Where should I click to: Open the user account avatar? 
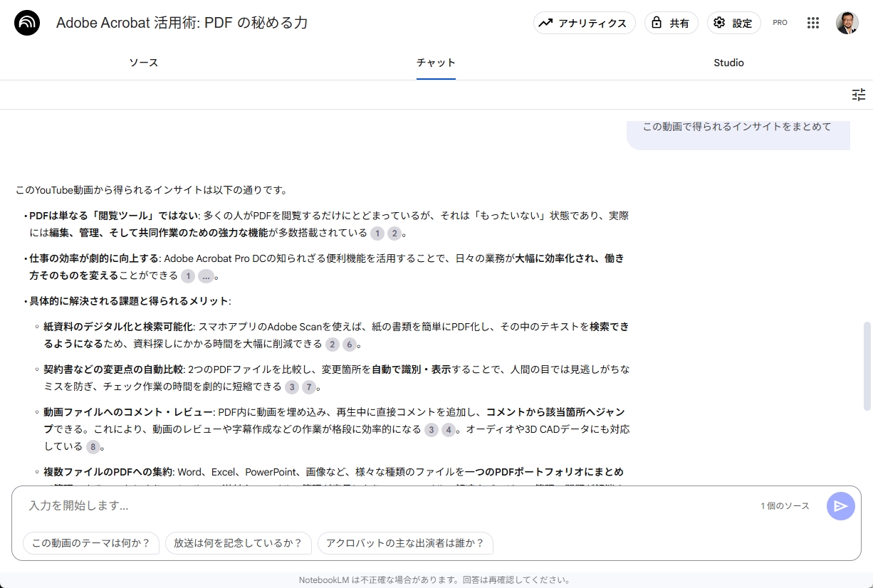(x=847, y=23)
